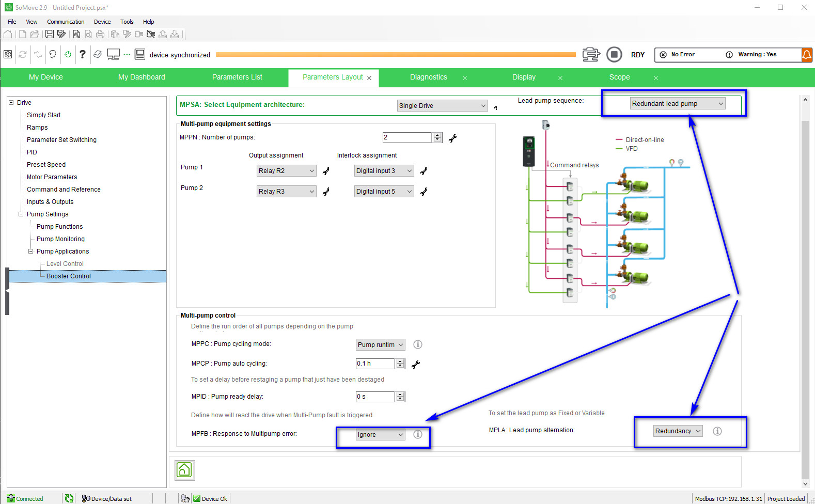Open the document with wrench icon

[x=76, y=34]
